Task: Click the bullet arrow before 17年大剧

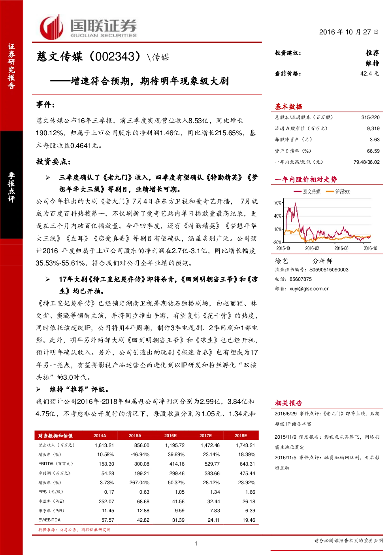Action: 48,279
